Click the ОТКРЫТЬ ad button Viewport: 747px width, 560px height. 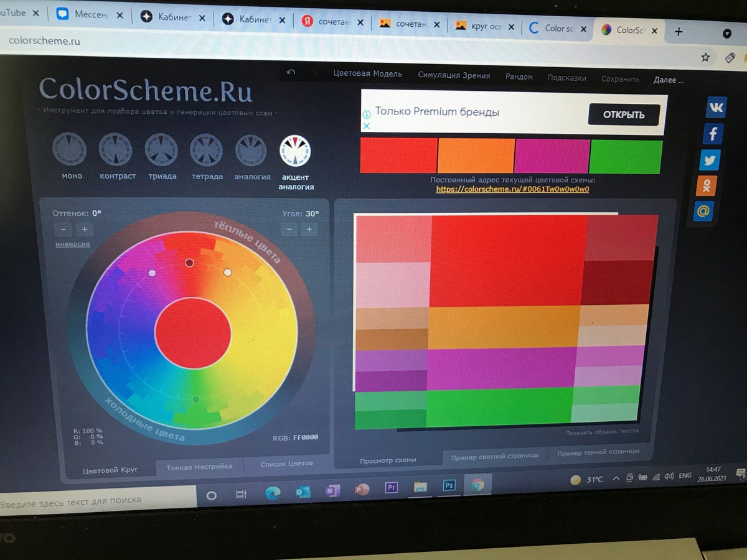pos(624,114)
